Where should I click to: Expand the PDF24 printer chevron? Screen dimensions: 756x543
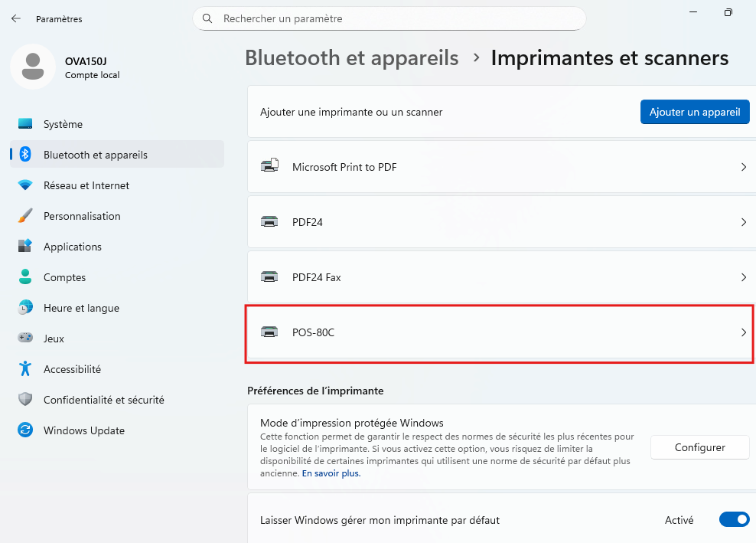(x=743, y=222)
